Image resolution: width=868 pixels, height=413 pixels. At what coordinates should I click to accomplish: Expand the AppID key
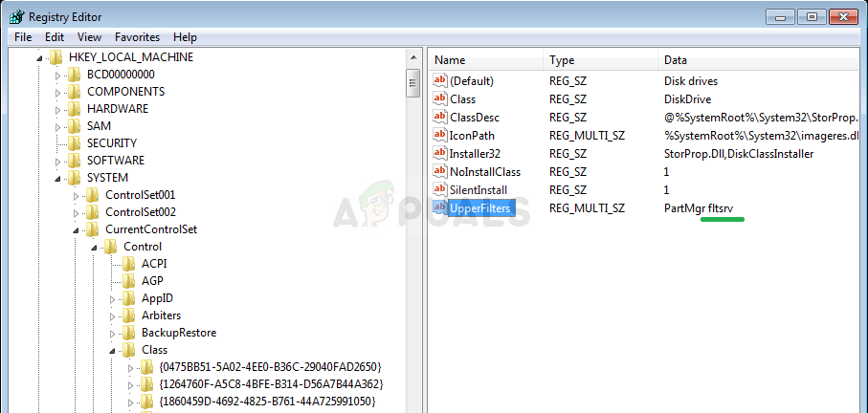point(112,298)
